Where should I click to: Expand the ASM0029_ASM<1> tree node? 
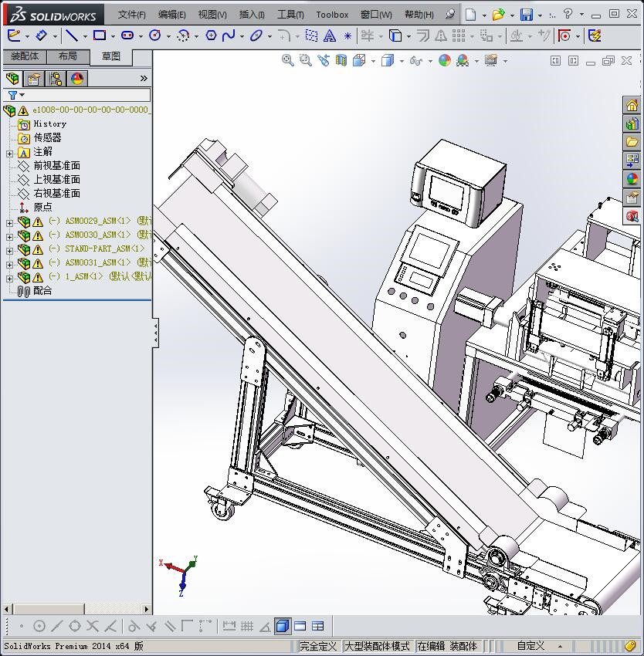pyautogui.click(x=9, y=221)
